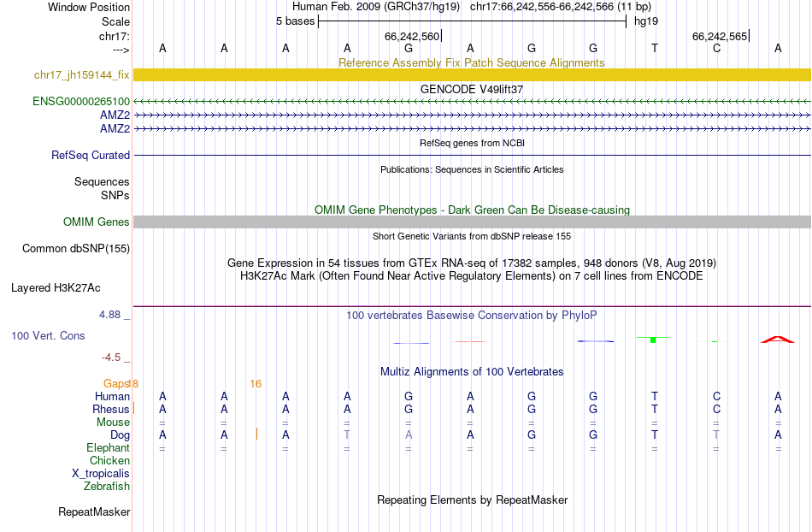Click the Elephant species label
This screenshot has height=532, width=812.
pos(109,447)
